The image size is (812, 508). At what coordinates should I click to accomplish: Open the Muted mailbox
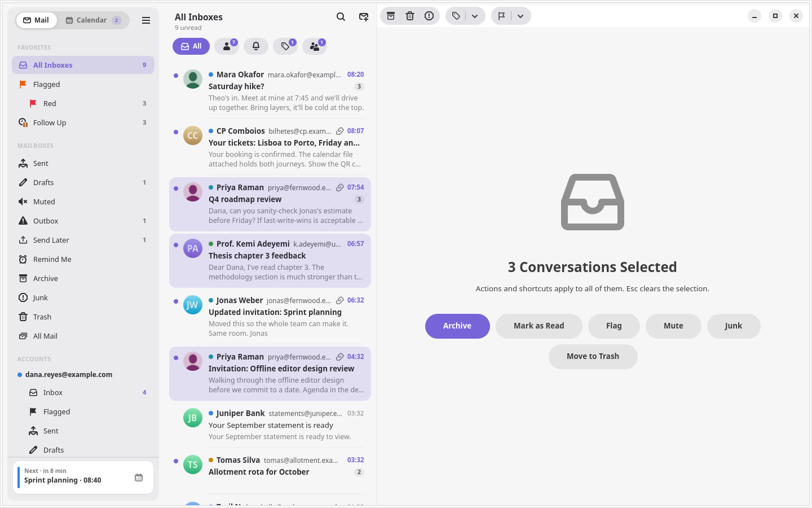click(83, 202)
